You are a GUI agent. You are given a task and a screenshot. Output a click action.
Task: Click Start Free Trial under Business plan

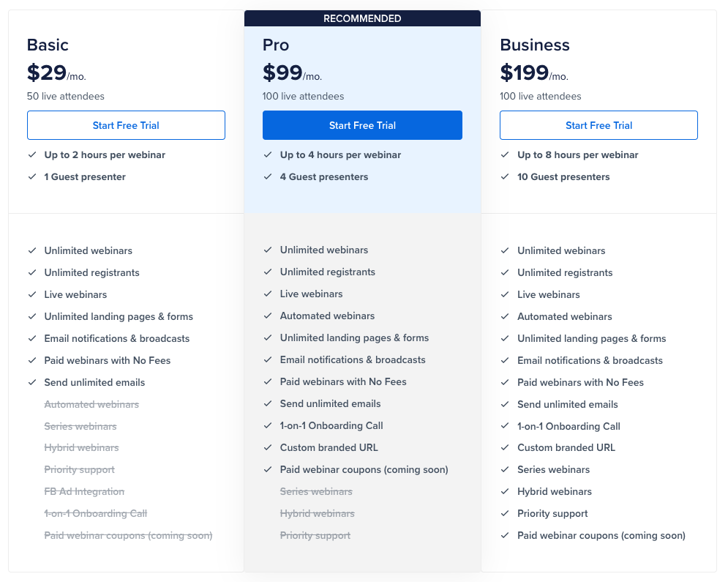(598, 125)
